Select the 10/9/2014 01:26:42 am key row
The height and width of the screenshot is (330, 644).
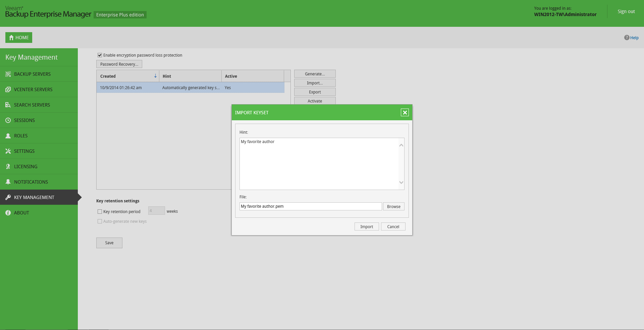click(191, 87)
